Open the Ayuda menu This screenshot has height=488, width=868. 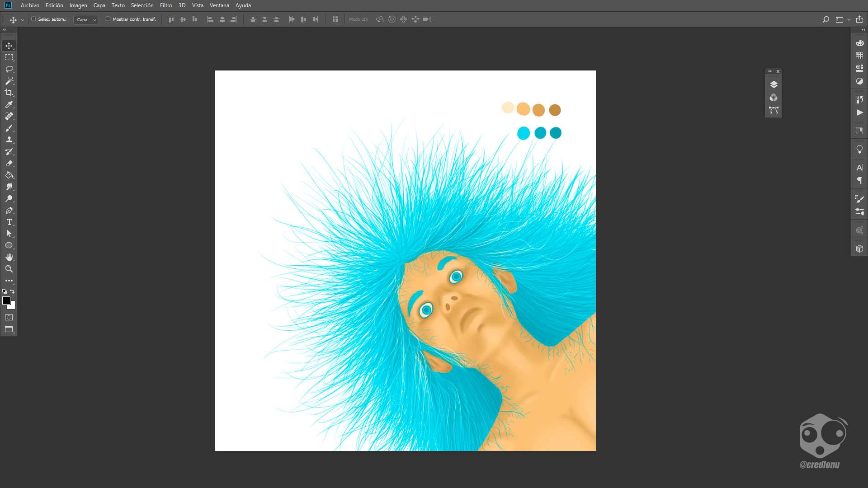(243, 5)
